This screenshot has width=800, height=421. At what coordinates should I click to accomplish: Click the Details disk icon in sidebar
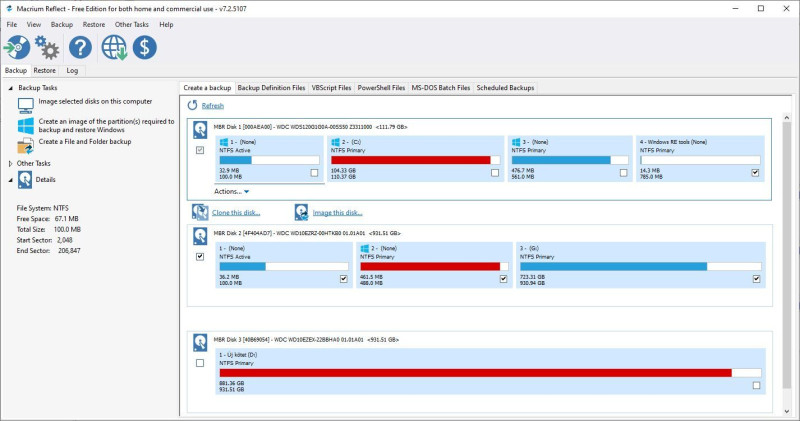[x=25, y=180]
